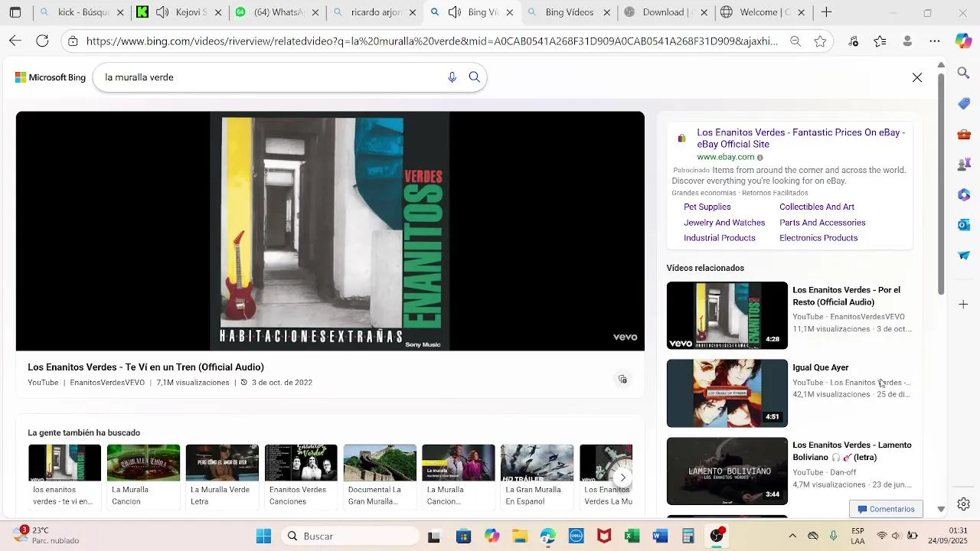Open the tab actions menu
This screenshot has width=980, height=551.
coord(15,12)
